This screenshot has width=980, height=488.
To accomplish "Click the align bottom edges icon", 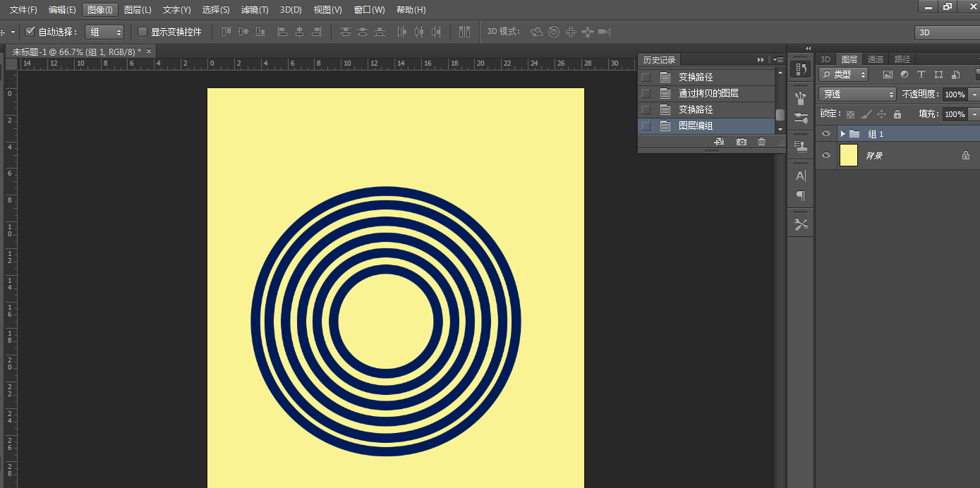I will [x=260, y=32].
